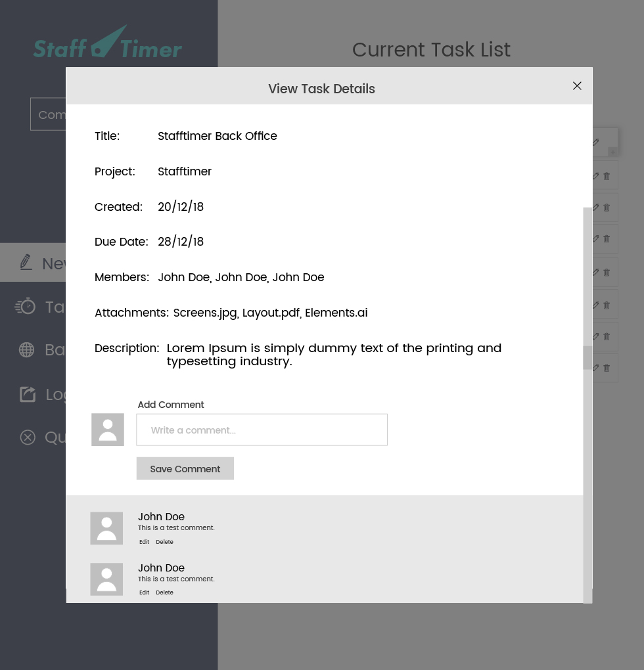The height and width of the screenshot is (670, 644).
Task: Edit the bottom John Doe comment
Action: coord(144,592)
